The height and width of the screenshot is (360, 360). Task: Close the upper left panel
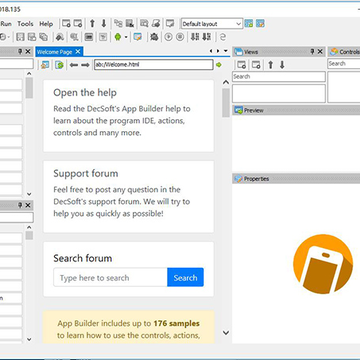[x=28, y=52]
